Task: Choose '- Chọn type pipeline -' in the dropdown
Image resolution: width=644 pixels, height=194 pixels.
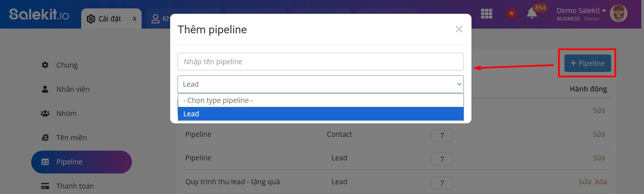Action: tap(217, 100)
